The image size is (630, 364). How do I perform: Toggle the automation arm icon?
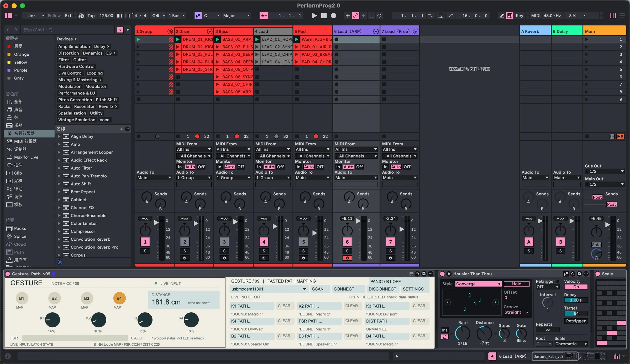(355, 16)
